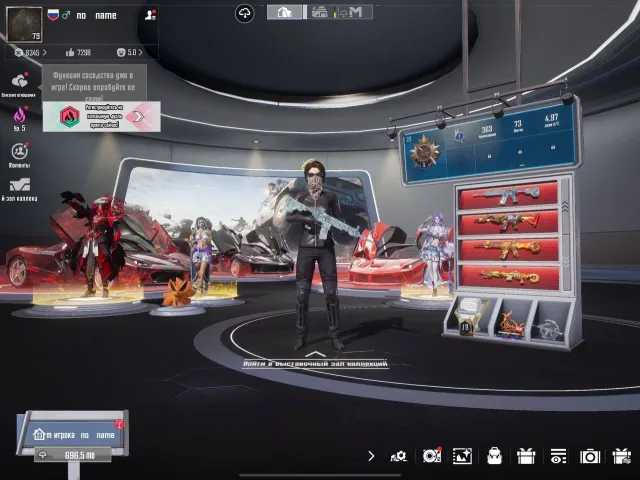Open the sparkle picture wallpaper icon
This screenshot has height=480, width=640.
pos(462,456)
